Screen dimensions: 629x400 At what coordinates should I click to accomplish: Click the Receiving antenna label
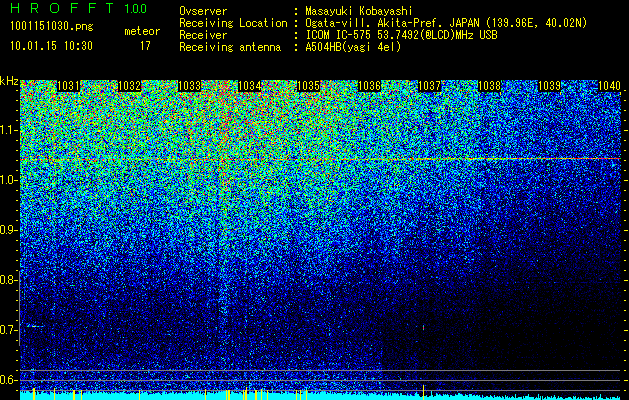pyautogui.click(x=230, y=47)
